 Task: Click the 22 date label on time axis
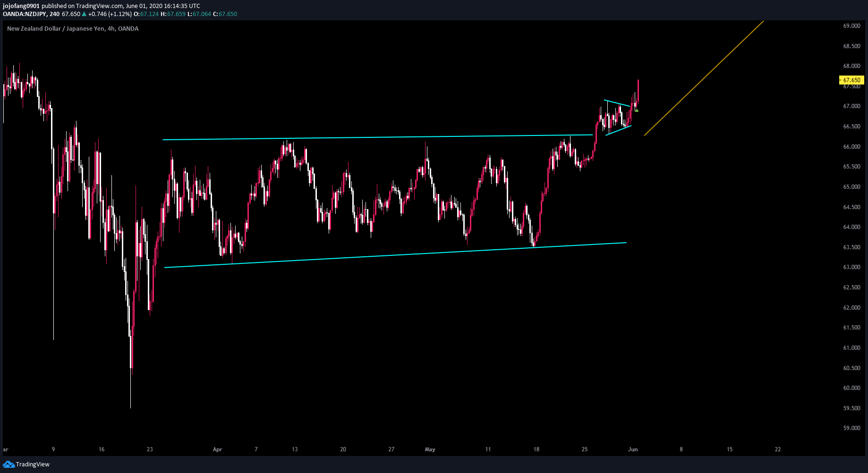coord(778,449)
